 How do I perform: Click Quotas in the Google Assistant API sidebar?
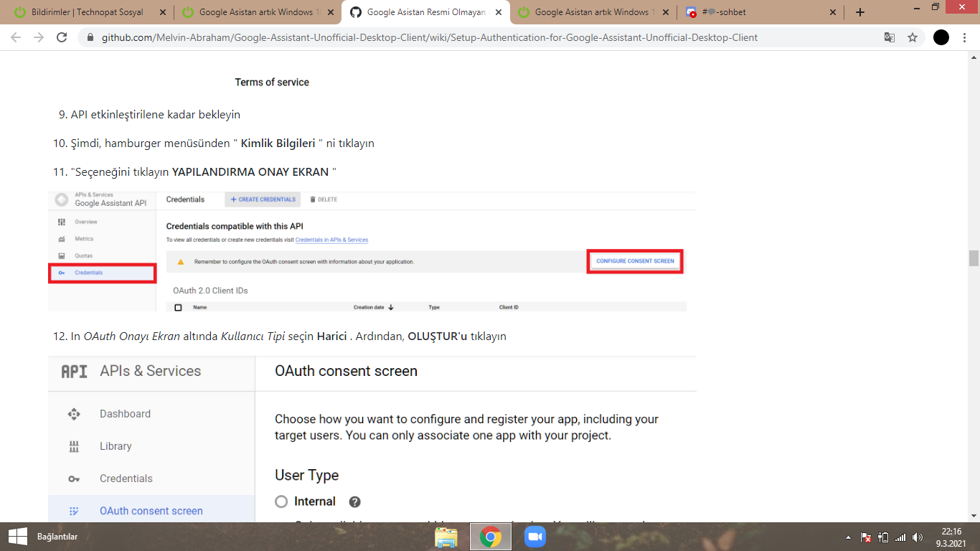click(x=84, y=255)
